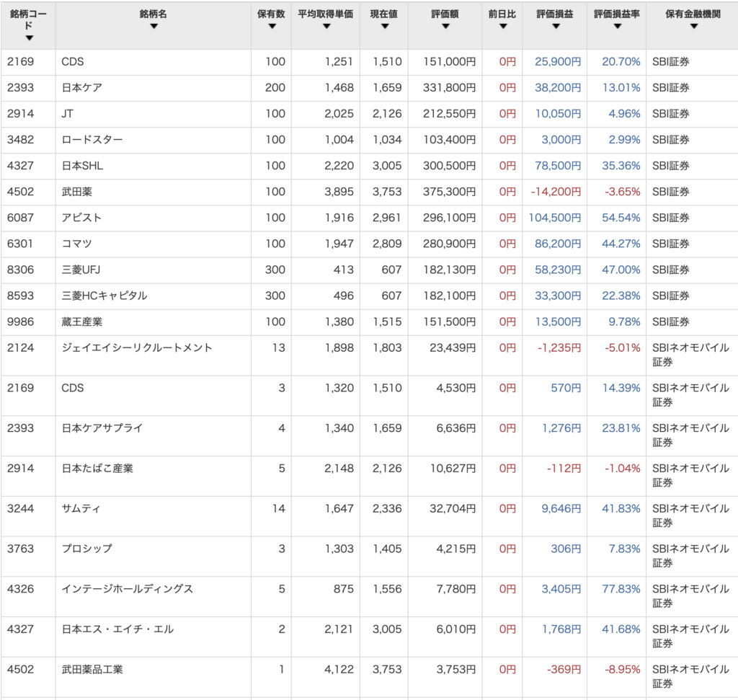Image resolution: width=738 pixels, height=700 pixels.
Task: Sort by 銘柄コード column arrow
Action: 29,37
